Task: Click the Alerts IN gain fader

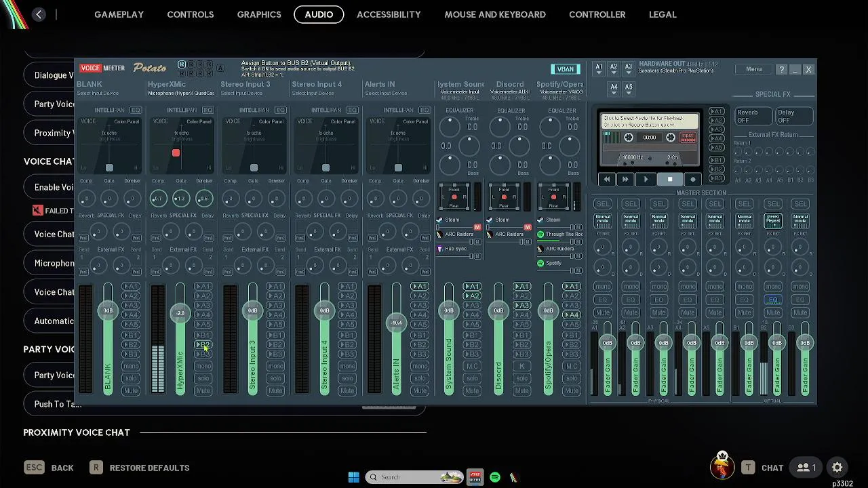Action: (397, 323)
